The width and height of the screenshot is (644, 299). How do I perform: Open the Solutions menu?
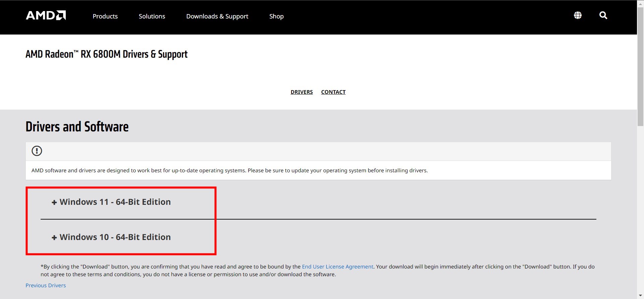[152, 16]
